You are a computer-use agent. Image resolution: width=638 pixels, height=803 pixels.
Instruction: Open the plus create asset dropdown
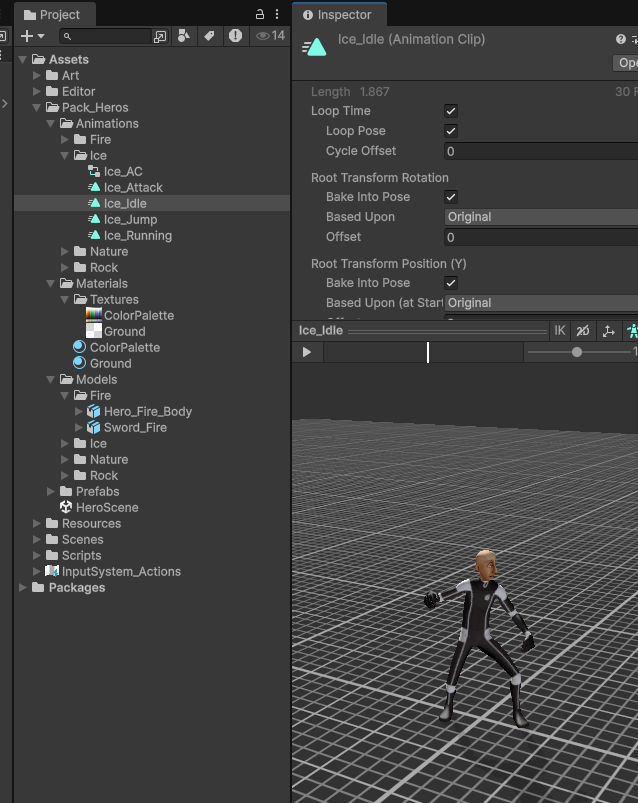coord(33,36)
